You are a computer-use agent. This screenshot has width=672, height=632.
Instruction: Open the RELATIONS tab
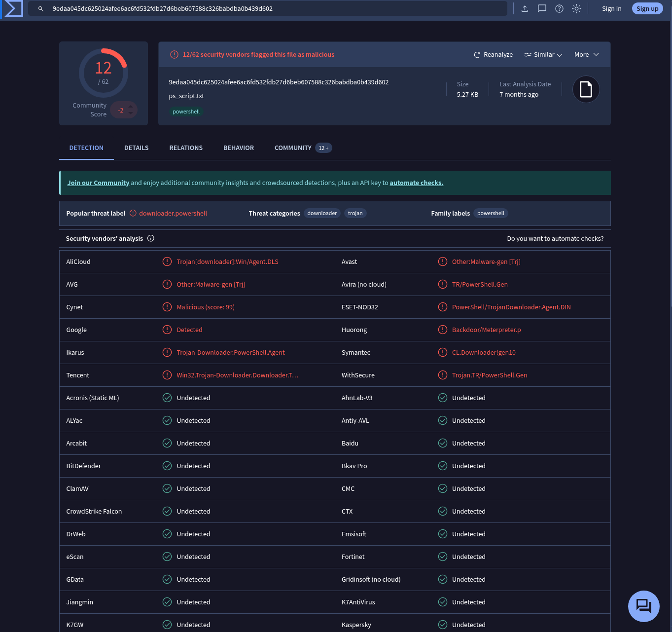point(186,148)
